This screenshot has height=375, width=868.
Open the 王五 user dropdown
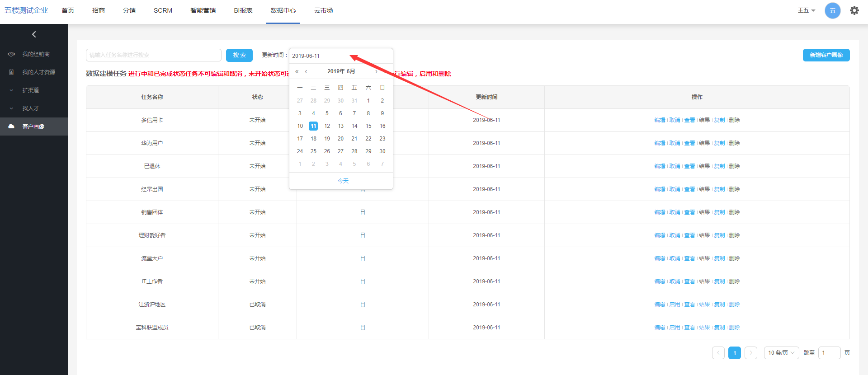coord(806,10)
